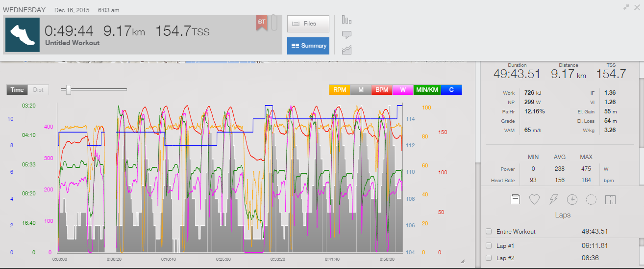Collapse the workout view with the arrows icon

(x=626, y=6)
